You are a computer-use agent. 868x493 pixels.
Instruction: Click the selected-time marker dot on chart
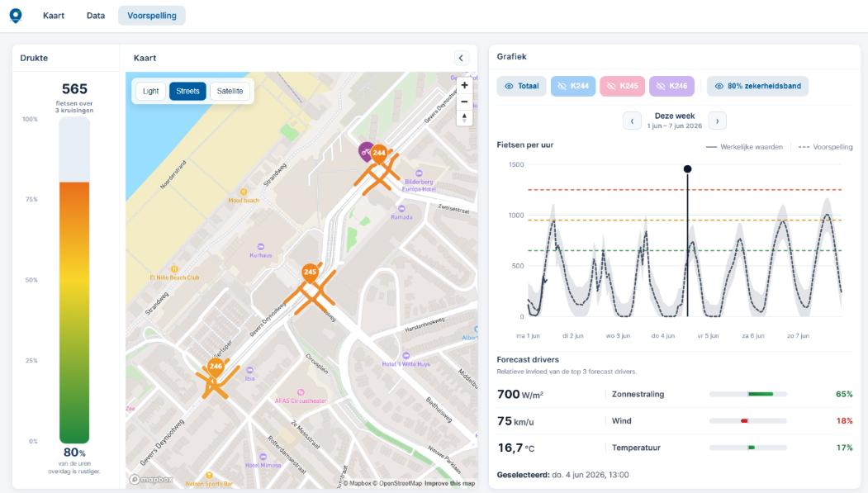click(x=687, y=168)
